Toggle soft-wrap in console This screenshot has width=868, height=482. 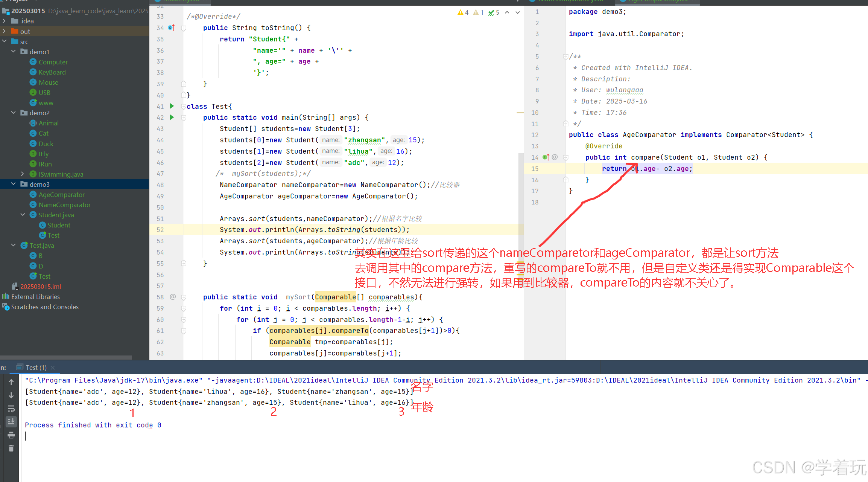click(x=11, y=409)
